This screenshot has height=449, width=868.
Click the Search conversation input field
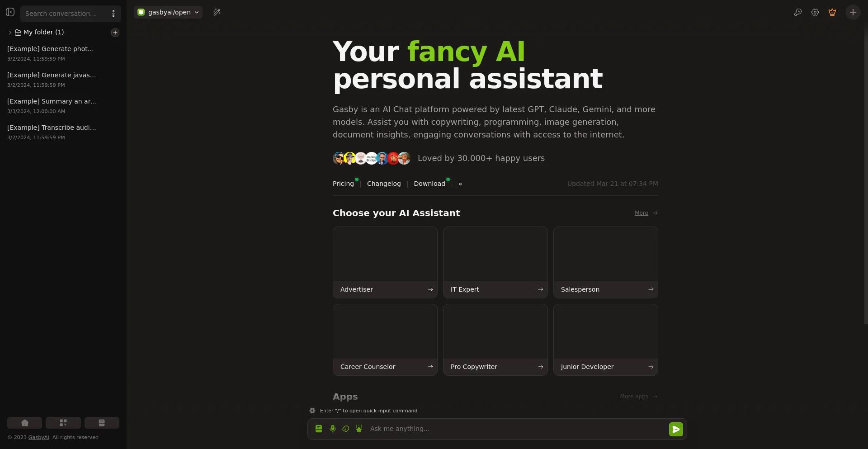coord(63,14)
